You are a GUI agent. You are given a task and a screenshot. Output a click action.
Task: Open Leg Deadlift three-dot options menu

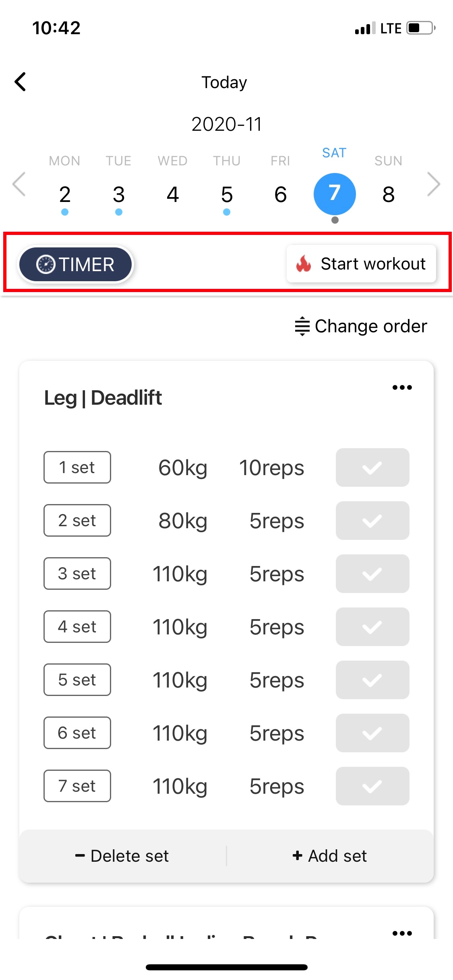click(402, 387)
